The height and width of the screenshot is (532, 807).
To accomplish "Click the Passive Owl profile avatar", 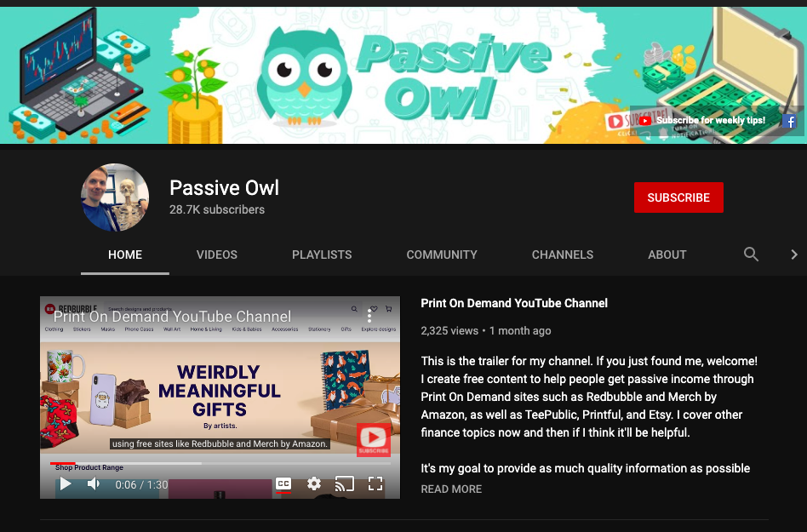I will tap(115, 197).
